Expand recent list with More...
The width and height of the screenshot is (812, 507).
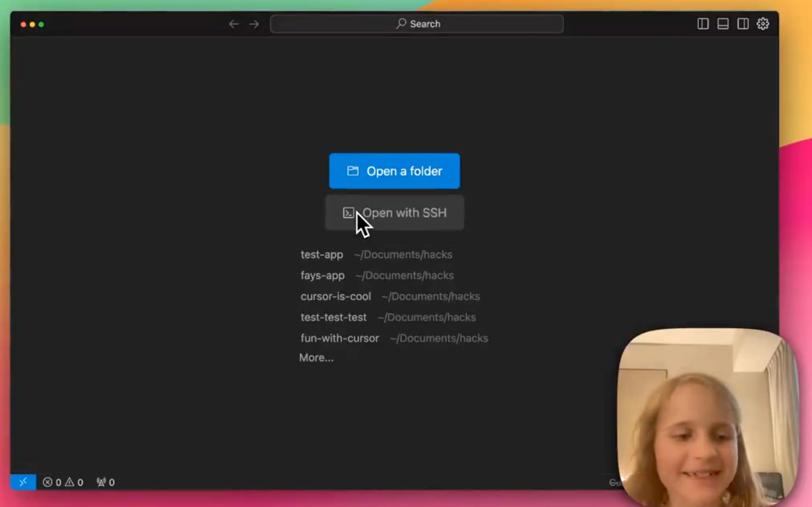tap(316, 358)
